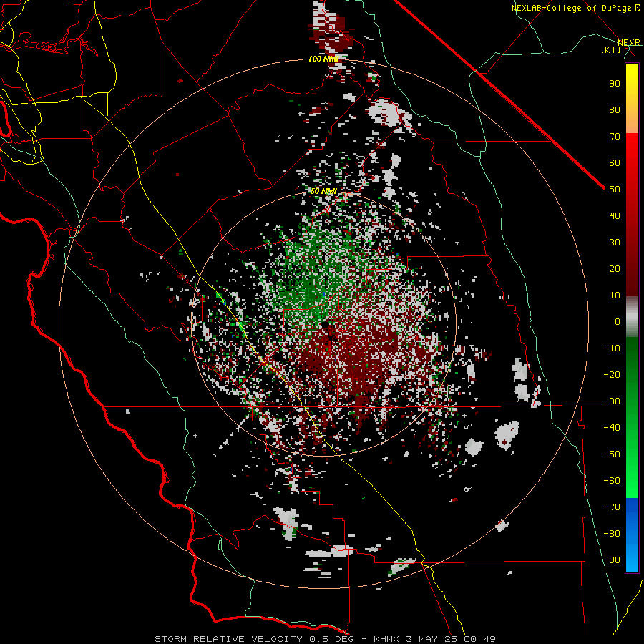
Task: Select the -10 value on velocity scale
Action: [612, 348]
